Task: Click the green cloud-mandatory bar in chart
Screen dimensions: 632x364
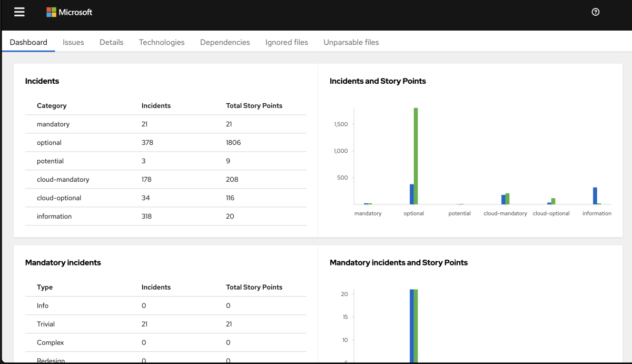Action: (x=508, y=199)
